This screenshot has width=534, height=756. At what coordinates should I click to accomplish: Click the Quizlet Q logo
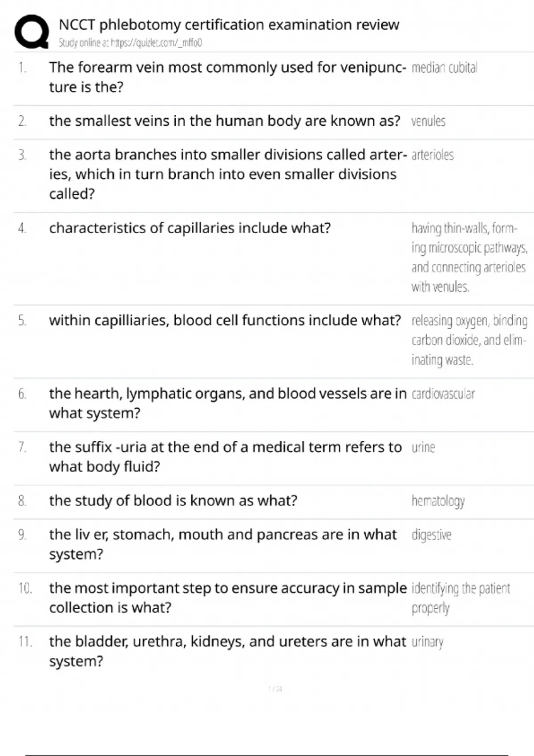tap(32, 31)
